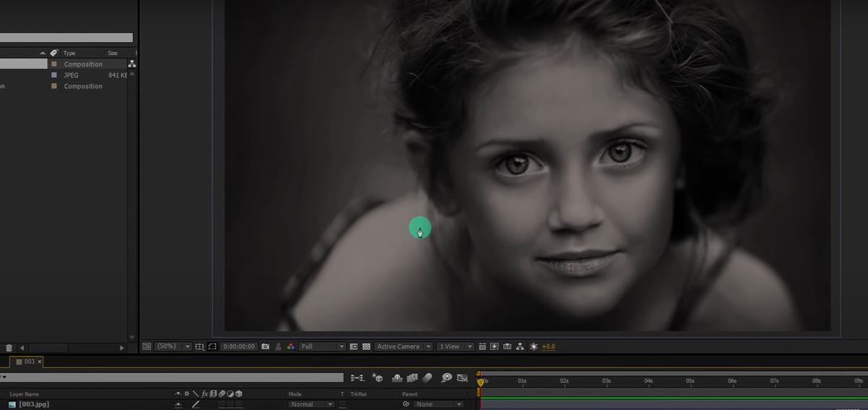
Task: Delete selected item with the trash icon
Action: tap(9, 348)
